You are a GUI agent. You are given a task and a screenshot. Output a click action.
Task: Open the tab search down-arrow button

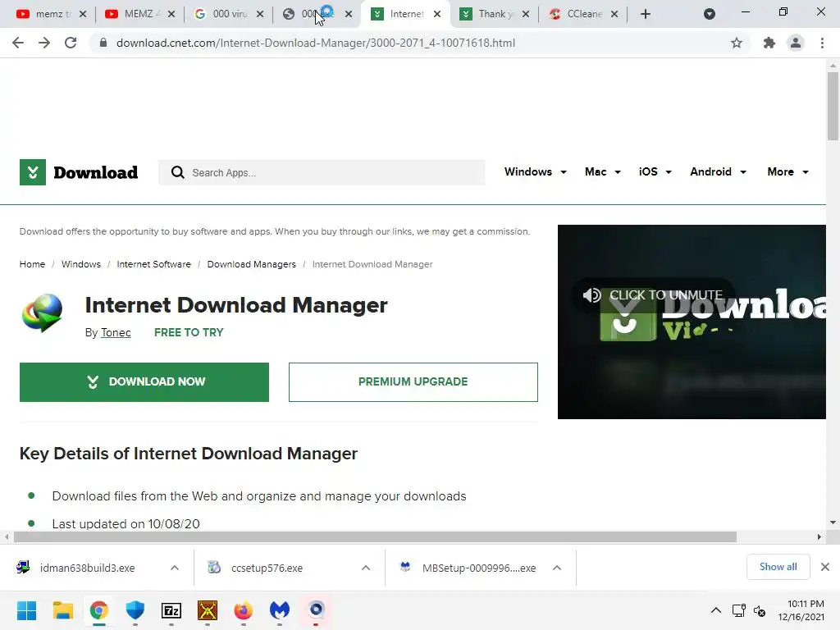pyautogui.click(x=710, y=14)
